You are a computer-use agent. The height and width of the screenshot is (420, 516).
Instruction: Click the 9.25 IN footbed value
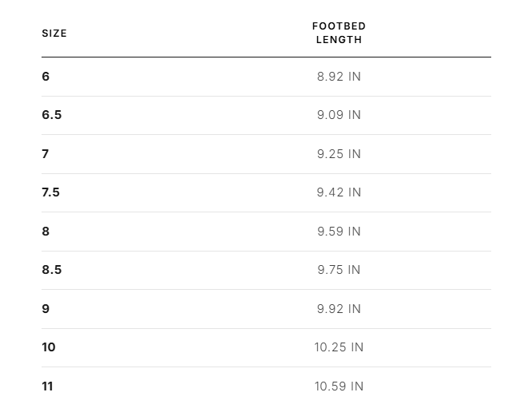click(339, 154)
